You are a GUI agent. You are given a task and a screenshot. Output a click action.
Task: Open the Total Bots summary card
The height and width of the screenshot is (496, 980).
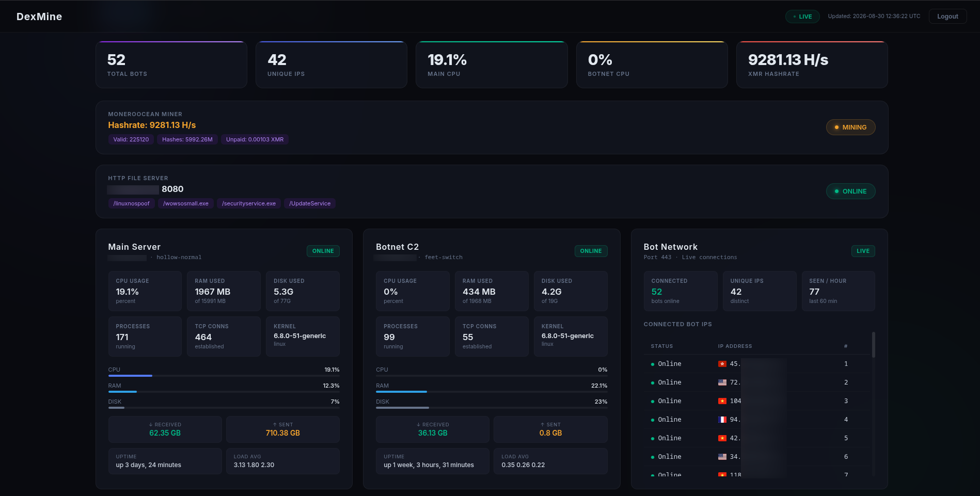pyautogui.click(x=171, y=65)
